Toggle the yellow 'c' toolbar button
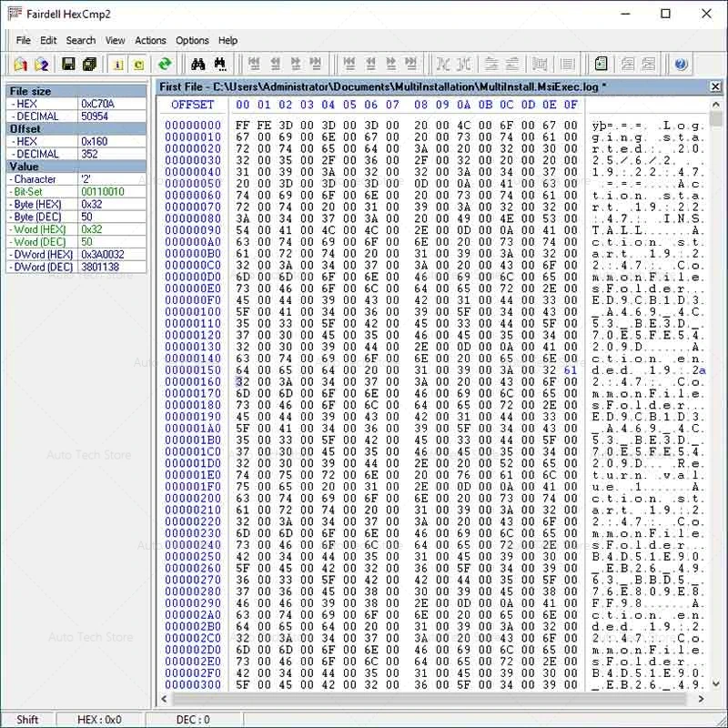 138,64
